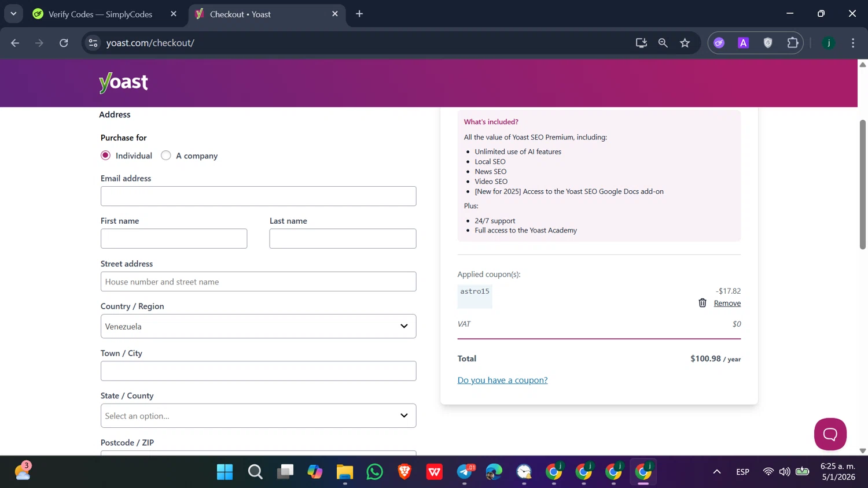The image size is (868, 488).
Task: Click Do you have a coupon link
Action: click(x=502, y=380)
